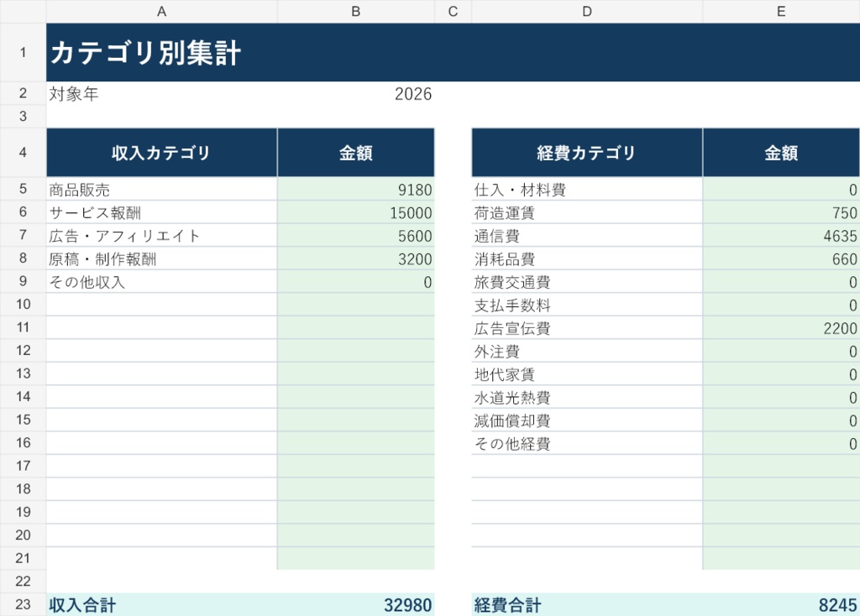
Task: Select the amount cell for その他収入
Action: tap(356, 281)
